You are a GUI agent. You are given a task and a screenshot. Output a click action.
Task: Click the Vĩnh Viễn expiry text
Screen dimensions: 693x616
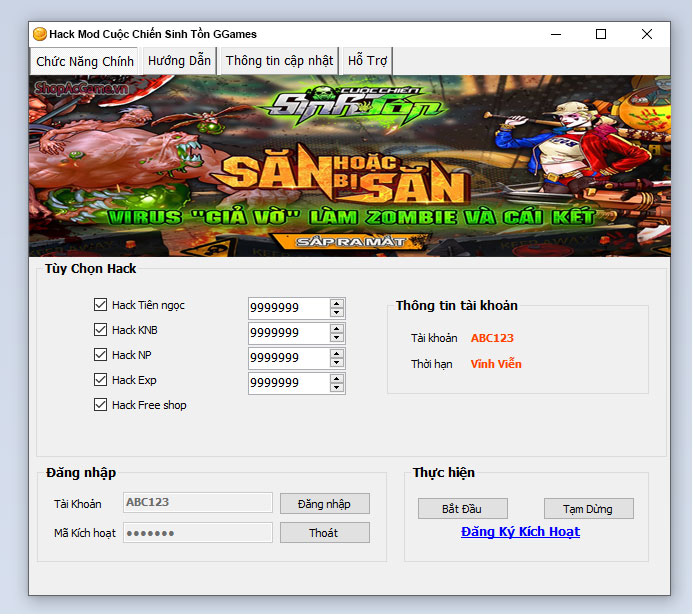coord(496,364)
